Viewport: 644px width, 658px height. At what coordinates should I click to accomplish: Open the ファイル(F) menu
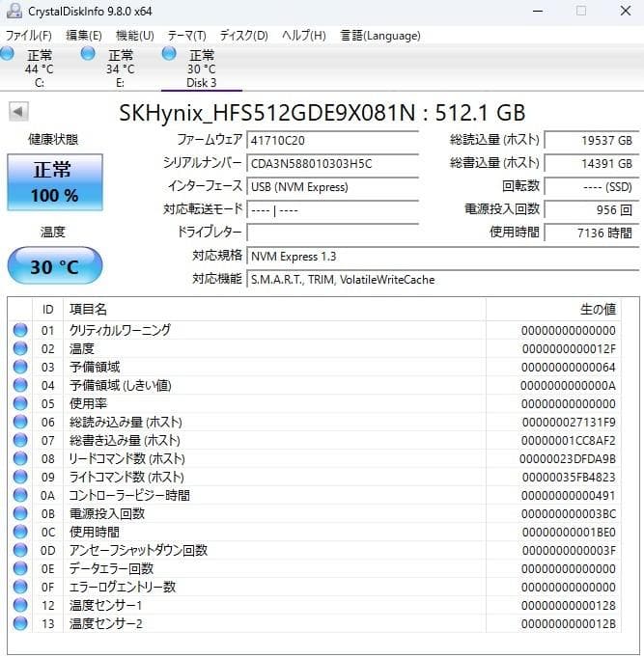[x=29, y=36]
